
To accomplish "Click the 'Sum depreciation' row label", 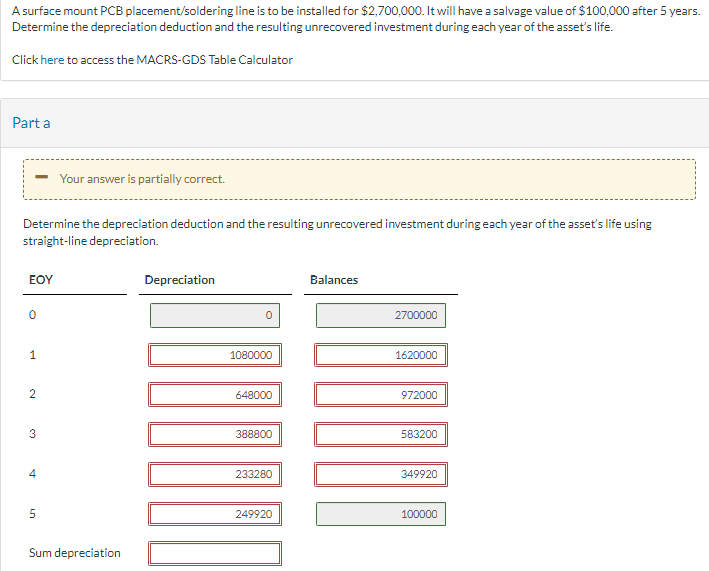I will click(75, 553).
